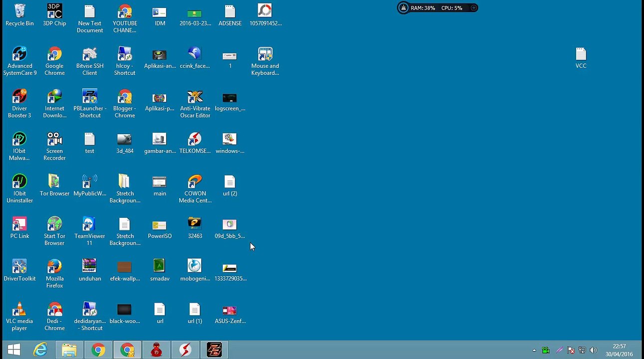Select the url (1) file
Viewport: 644px width, 359px height.
click(195, 313)
